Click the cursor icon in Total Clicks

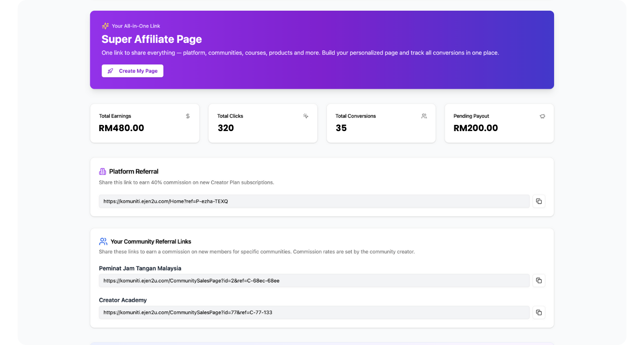[305, 116]
